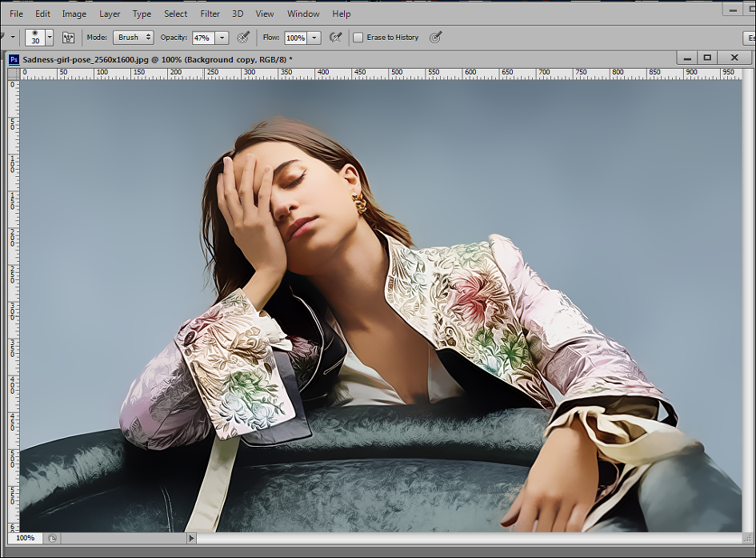
Task: Click the pressure for opacity icon
Action: [x=244, y=38]
